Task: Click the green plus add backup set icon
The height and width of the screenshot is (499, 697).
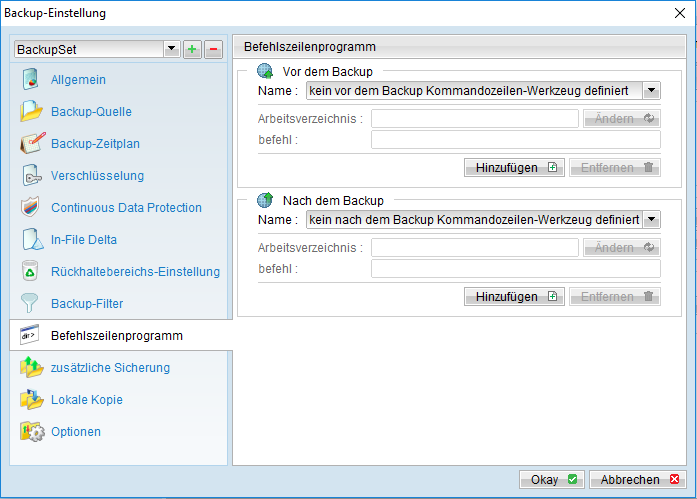Action: coord(192,49)
